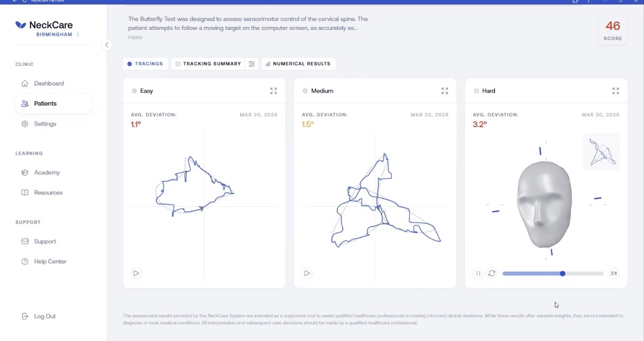Play the Easy tracing replay
This screenshot has height=341, width=644.
136,273
